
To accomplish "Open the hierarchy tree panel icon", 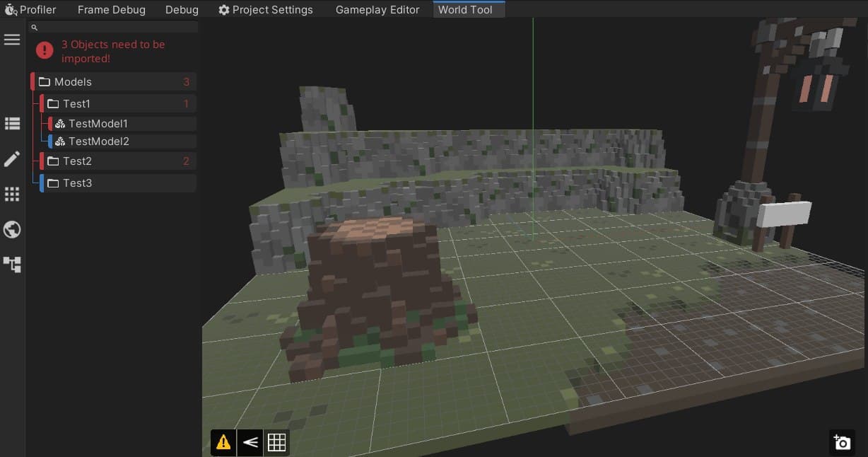I will tap(12, 265).
